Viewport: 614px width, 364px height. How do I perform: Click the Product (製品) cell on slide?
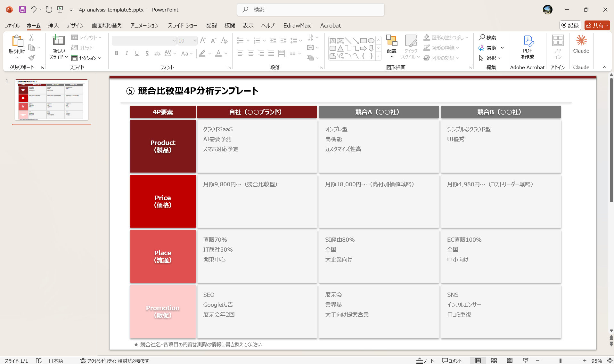coord(163,146)
